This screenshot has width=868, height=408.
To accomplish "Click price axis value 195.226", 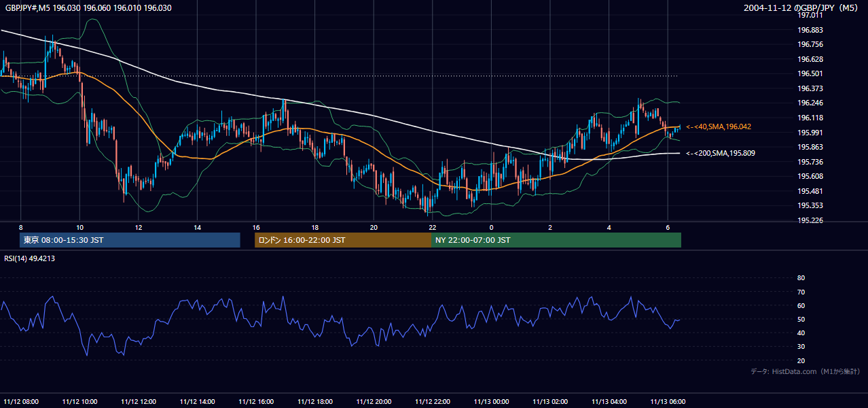I will click(x=810, y=220).
